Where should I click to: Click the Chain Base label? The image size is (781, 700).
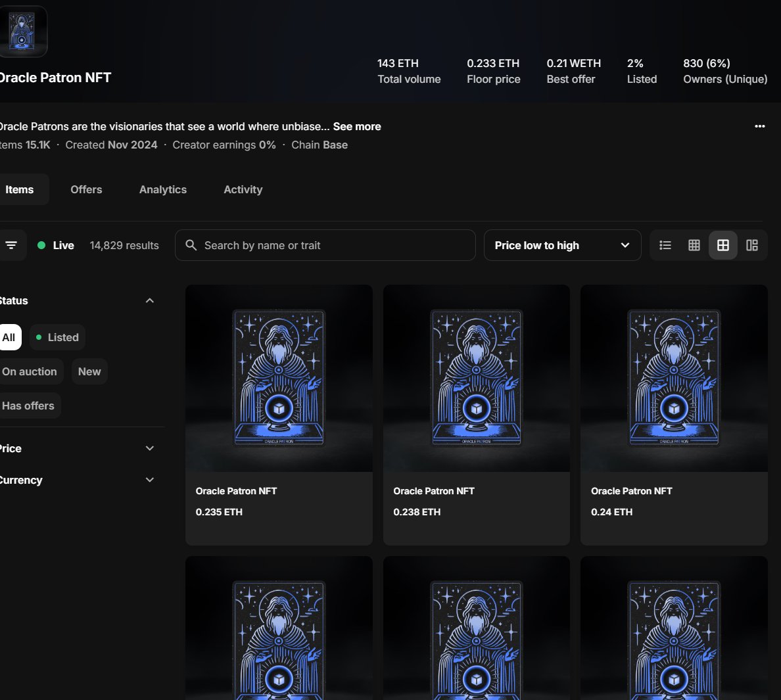(319, 145)
